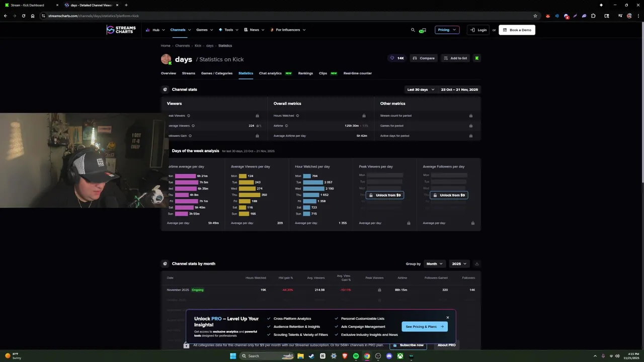Click the 23 Oct – 21 Nov, 2025 date range

click(459, 89)
